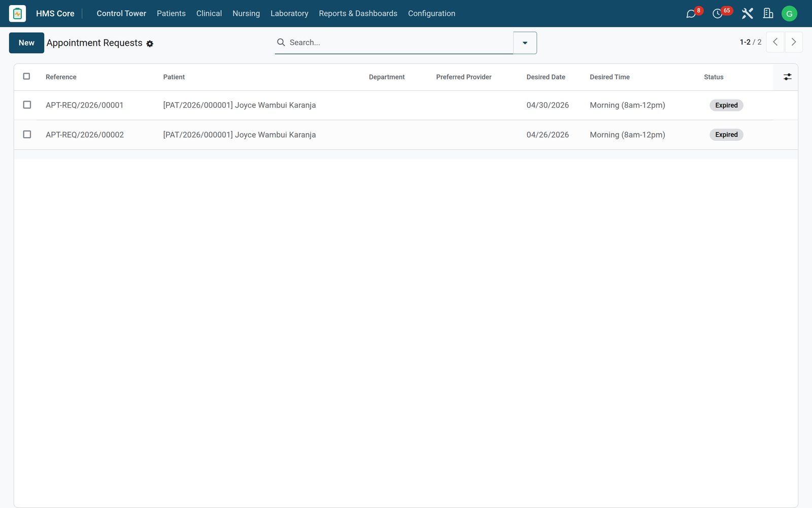Open the Control Tower menu

[x=121, y=13]
